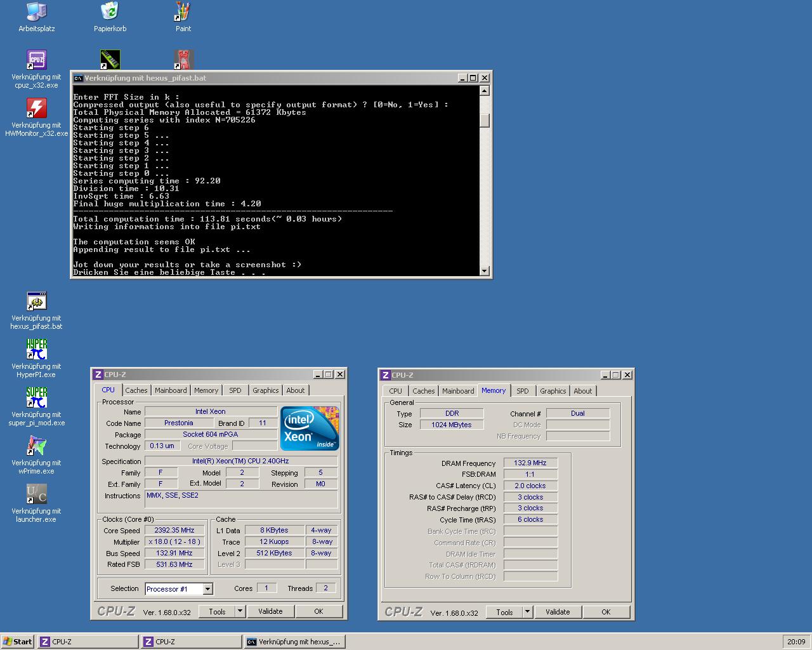
Task: Switch to the hexus console taskbar button
Action: tap(294, 642)
